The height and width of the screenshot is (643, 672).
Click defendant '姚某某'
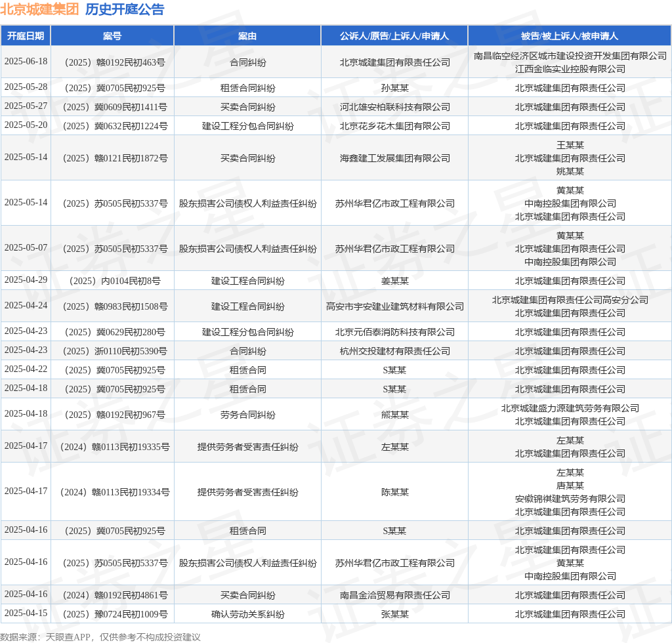(x=570, y=171)
